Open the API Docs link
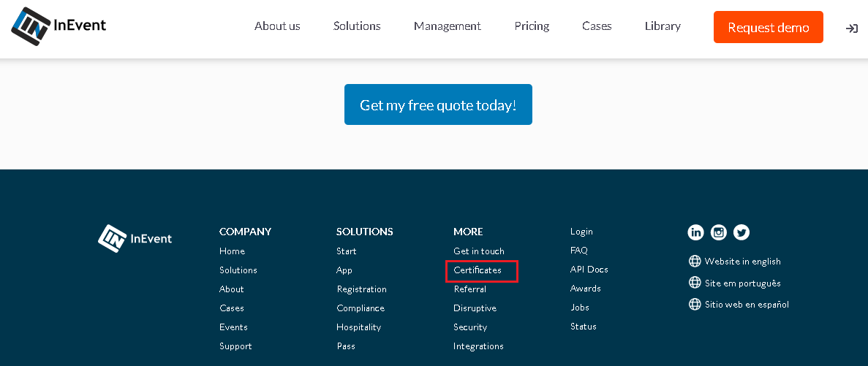This screenshot has width=868, height=366. [x=589, y=270]
